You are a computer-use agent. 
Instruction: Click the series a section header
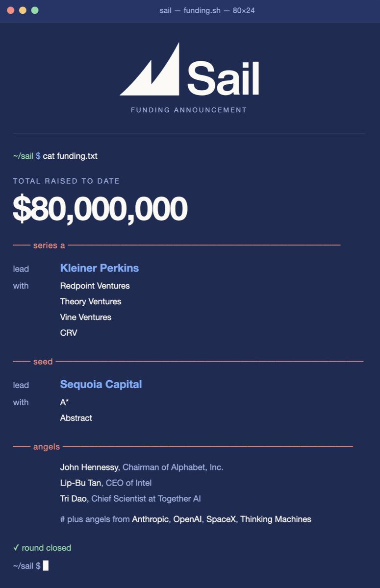49,245
